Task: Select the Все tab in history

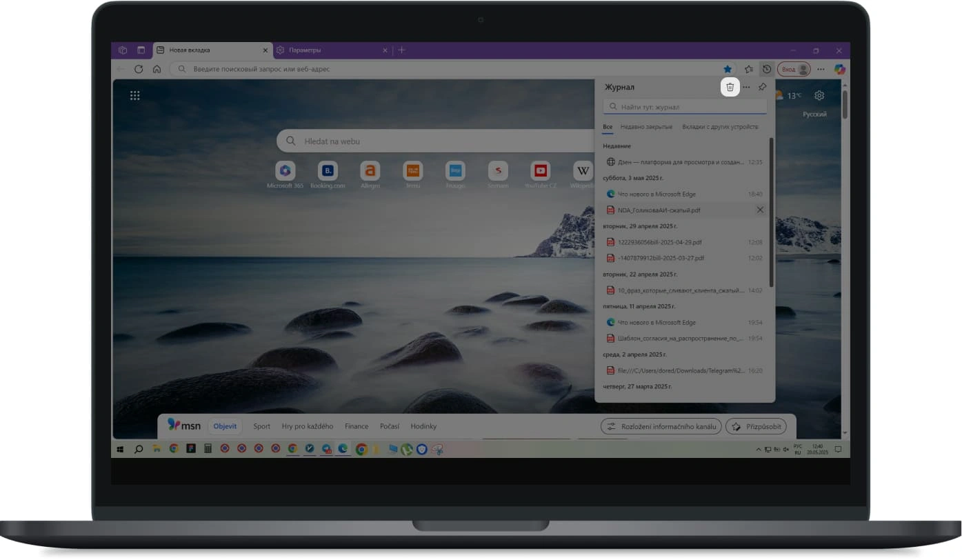Action: coord(608,127)
